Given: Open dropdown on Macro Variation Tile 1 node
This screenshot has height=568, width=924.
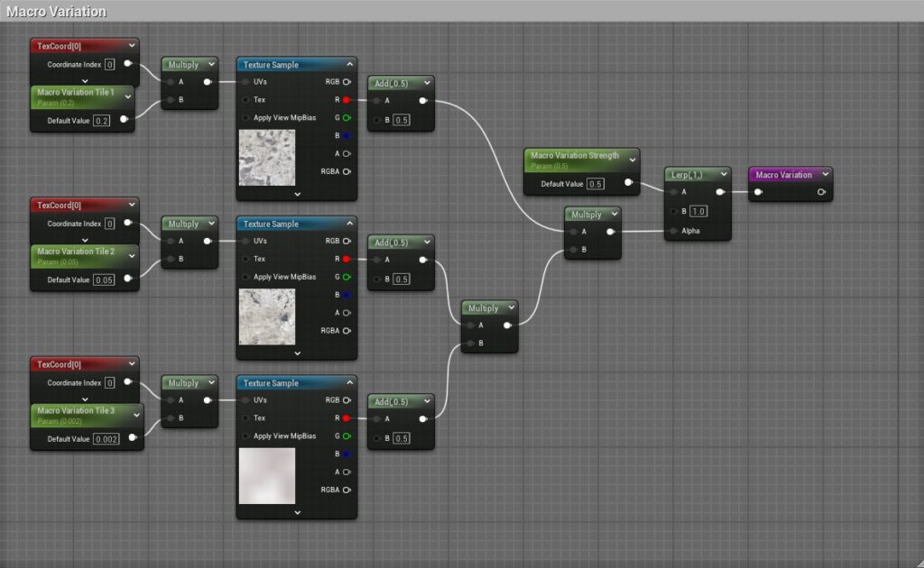Looking at the screenshot, I should point(128,96).
